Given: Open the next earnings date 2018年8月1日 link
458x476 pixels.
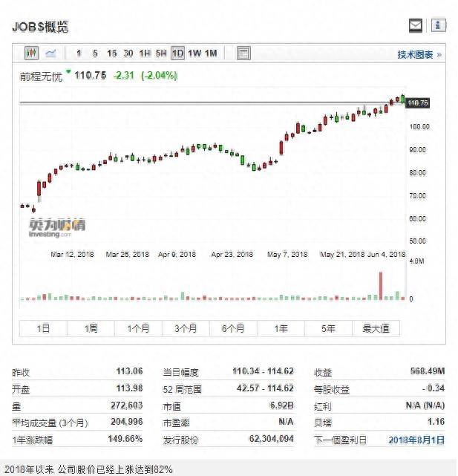Looking at the screenshot, I should point(416,440).
